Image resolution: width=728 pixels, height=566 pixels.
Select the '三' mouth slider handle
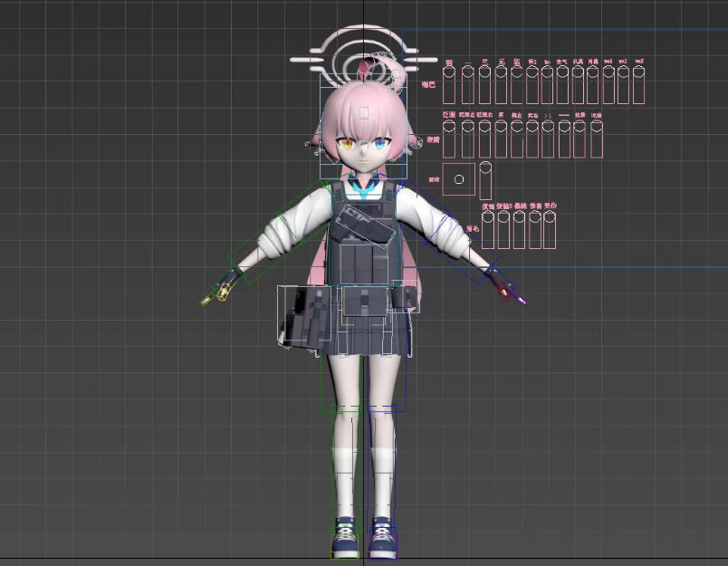tap(484, 72)
